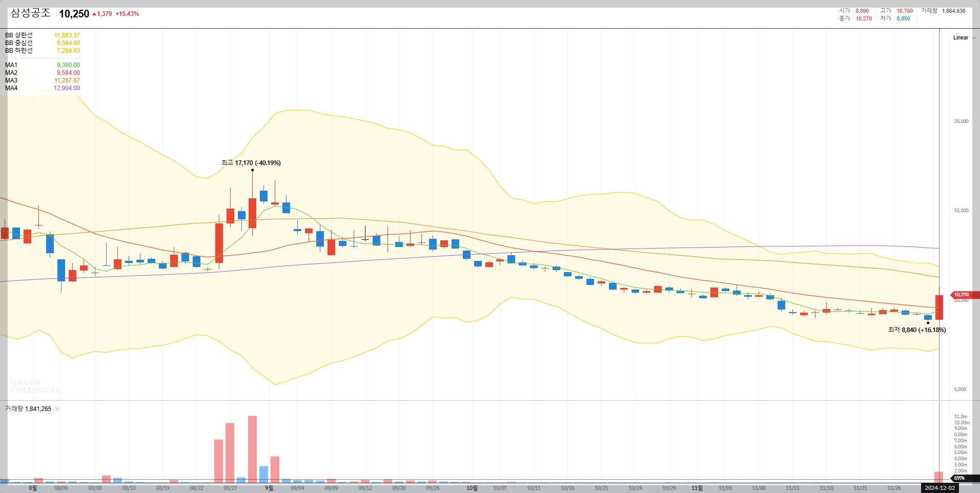Click the 10월 month label on time axis
The width and height of the screenshot is (980, 493).
pyautogui.click(x=472, y=488)
